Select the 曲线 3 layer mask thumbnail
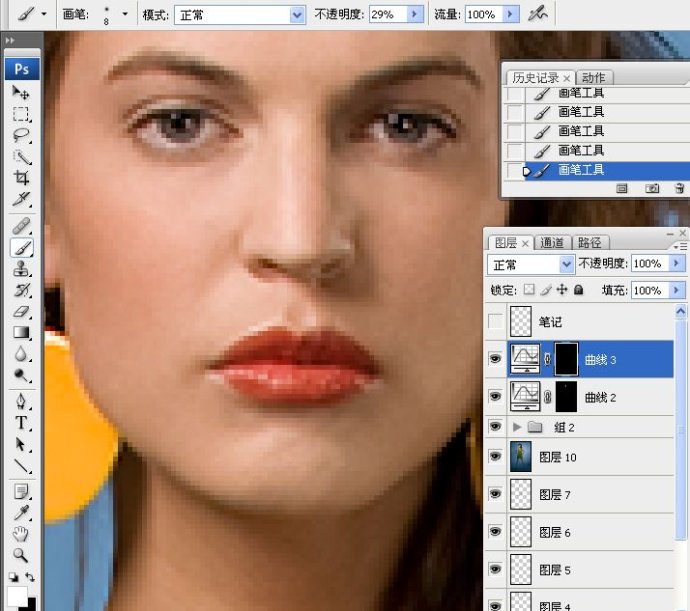 [566, 359]
